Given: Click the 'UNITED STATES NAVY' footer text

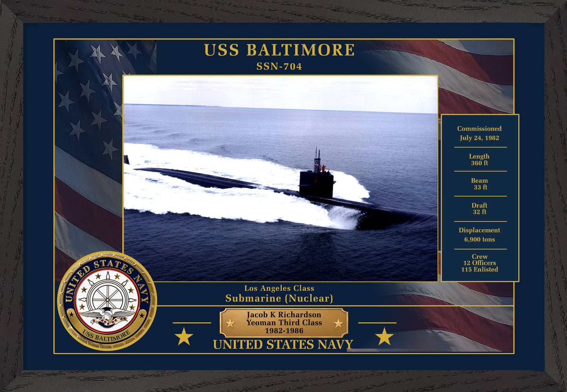Looking at the screenshot, I should coord(283,345).
